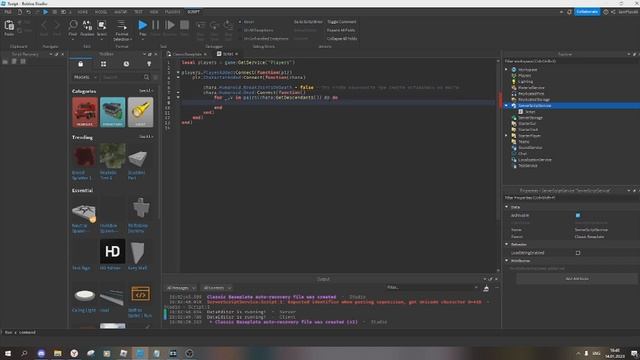Click the Step Out debugger icon

[228, 25]
